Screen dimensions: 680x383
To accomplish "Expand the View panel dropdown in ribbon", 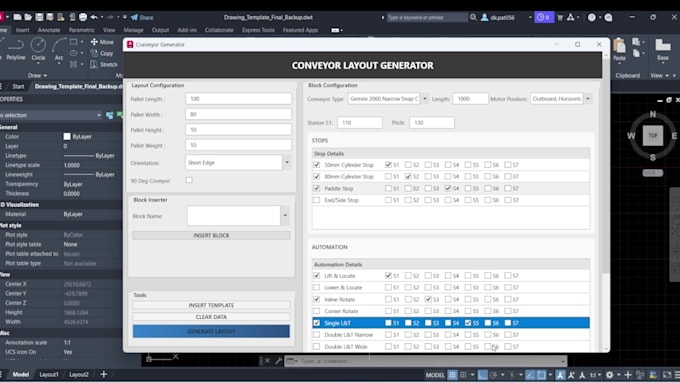I will [660, 75].
